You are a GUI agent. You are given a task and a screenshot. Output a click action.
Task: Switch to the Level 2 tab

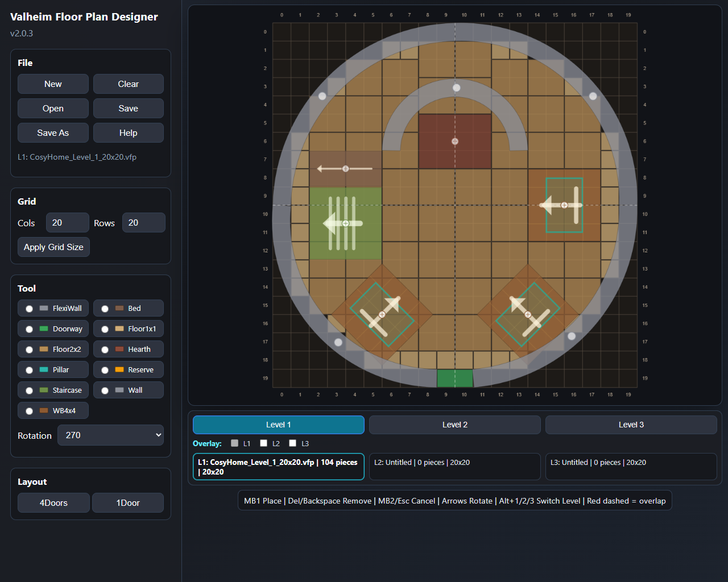[x=455, y=425]
